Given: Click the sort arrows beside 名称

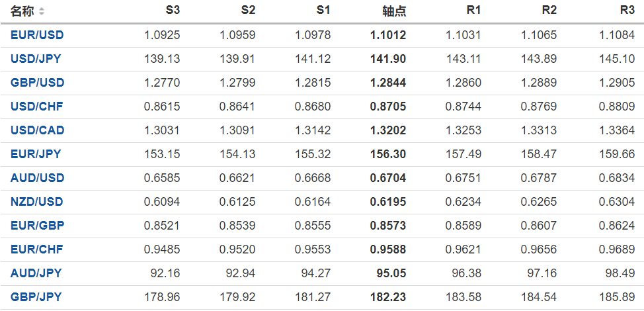Looking at the screenshot, I should tap(42, 11).
